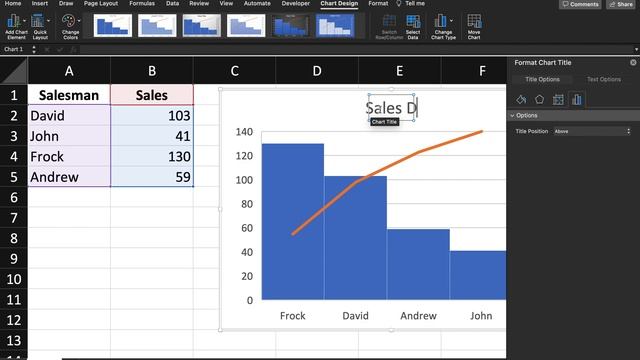640x360 pixels.
Task: Click the Comments button
Action: [x=580, y=4]
